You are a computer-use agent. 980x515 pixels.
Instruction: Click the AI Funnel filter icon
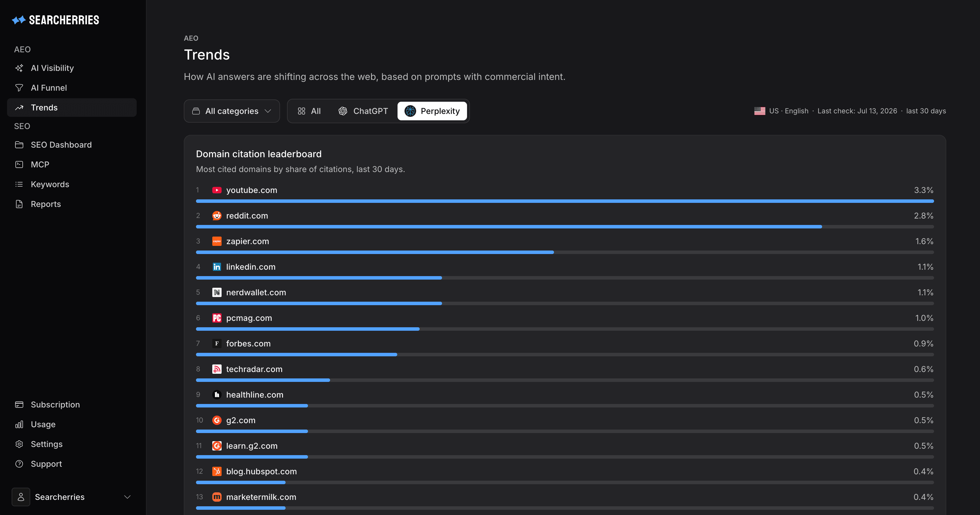pos(19,88)
